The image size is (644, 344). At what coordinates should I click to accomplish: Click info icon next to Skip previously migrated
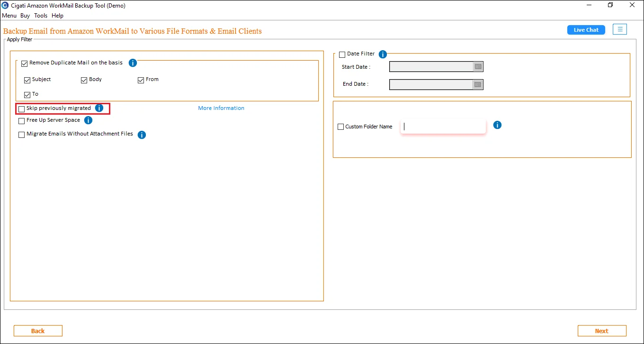99,108
